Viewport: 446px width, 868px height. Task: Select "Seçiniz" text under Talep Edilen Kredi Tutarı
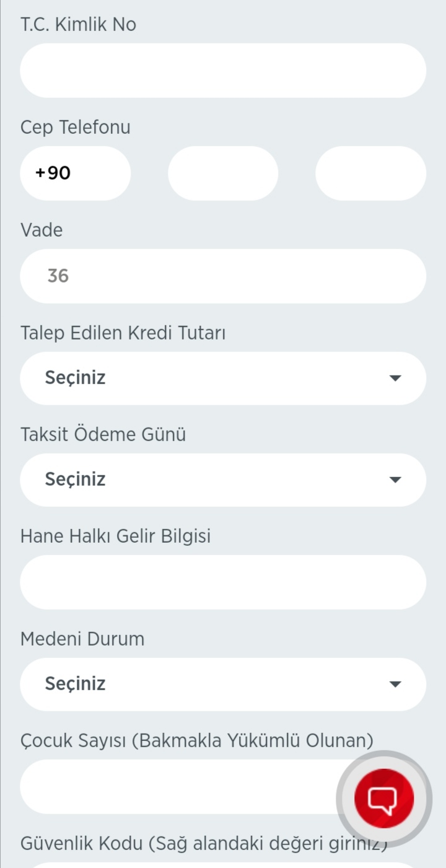[75, 378]
